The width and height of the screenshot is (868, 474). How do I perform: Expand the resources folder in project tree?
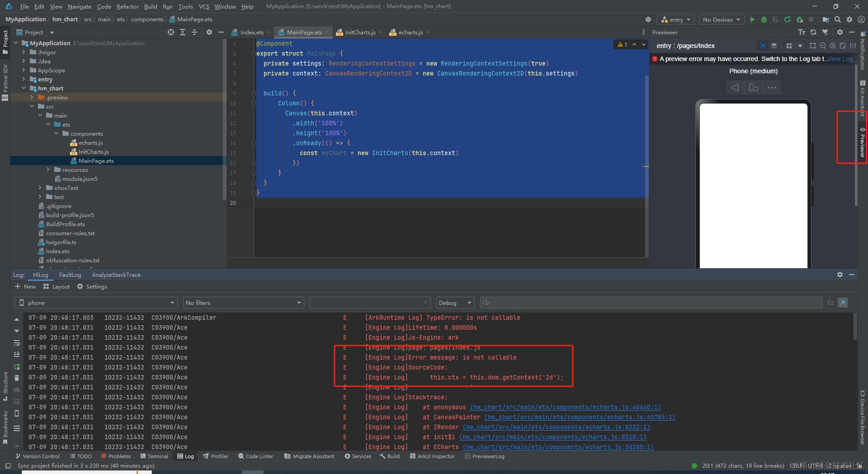coord(48,170)
